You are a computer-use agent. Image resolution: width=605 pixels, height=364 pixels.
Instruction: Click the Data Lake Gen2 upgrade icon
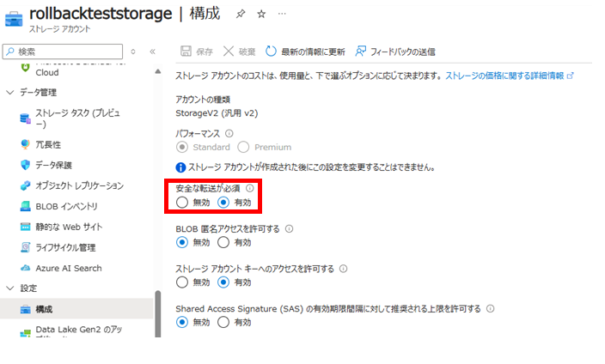pyautogui.click(x=26, y=333)
